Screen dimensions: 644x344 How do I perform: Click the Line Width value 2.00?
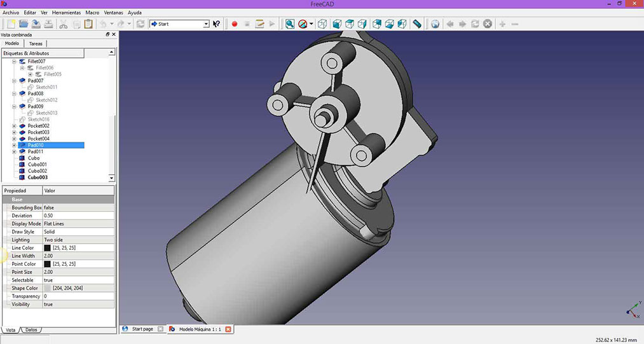pyautogui.click(x=78, y=256)
